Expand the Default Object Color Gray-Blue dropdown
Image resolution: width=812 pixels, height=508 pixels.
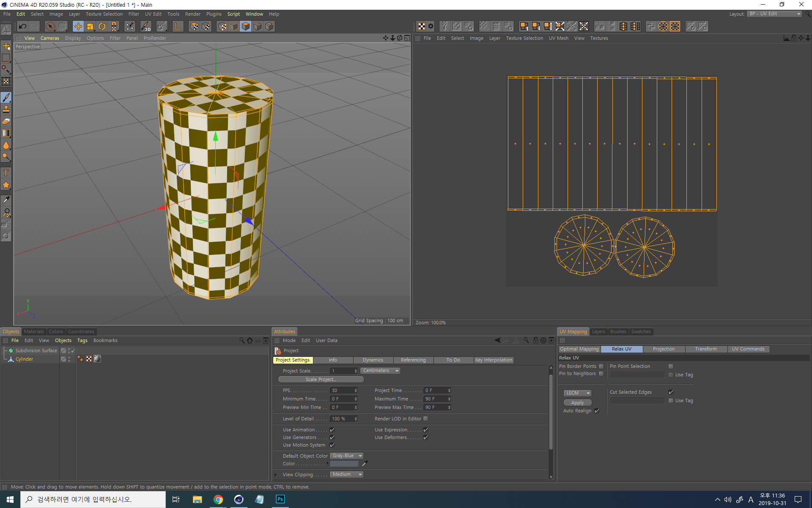click(347, 456)
